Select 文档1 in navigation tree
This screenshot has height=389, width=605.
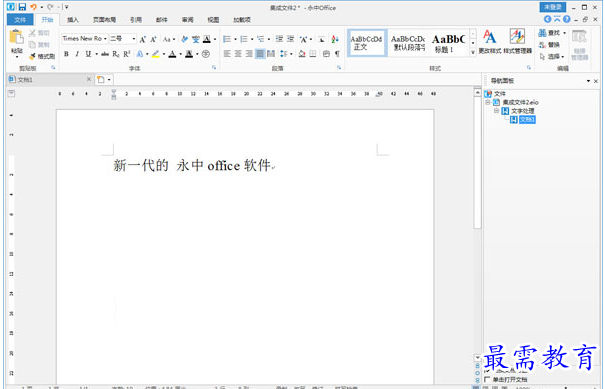(527, 120)
